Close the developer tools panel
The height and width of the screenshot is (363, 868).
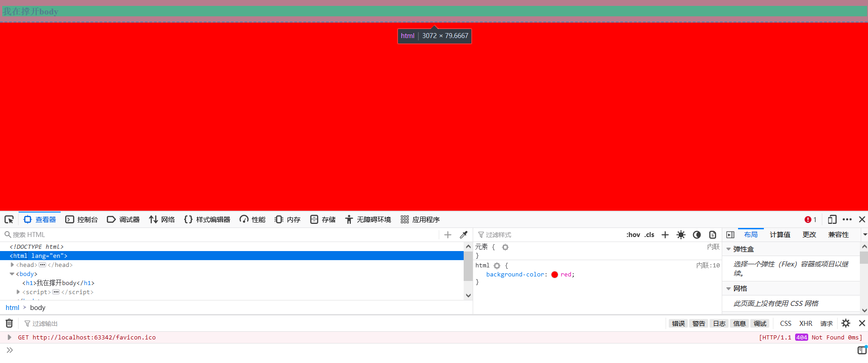(862, 220)
